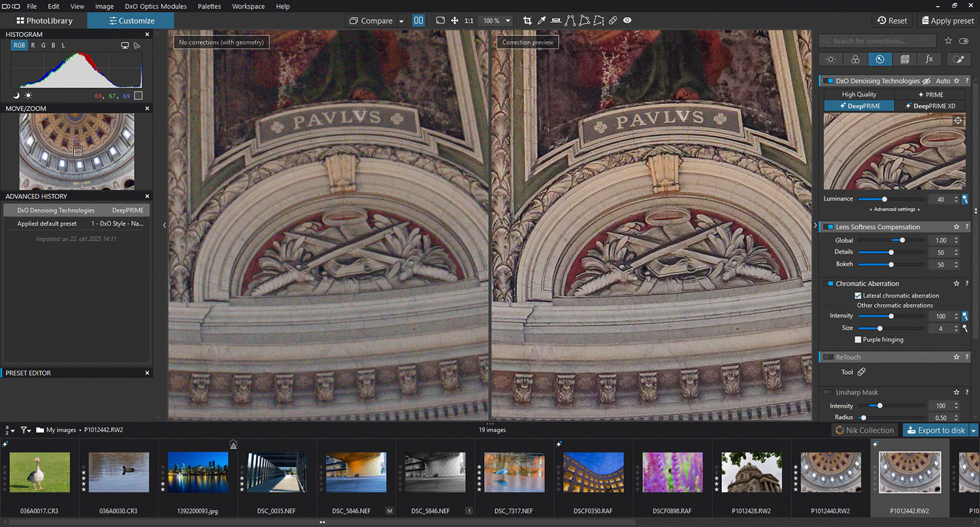Select the DSCF0898.RAF flower thumbnail
The height and width of the screenshot is (527, 980).
(672, 473)
